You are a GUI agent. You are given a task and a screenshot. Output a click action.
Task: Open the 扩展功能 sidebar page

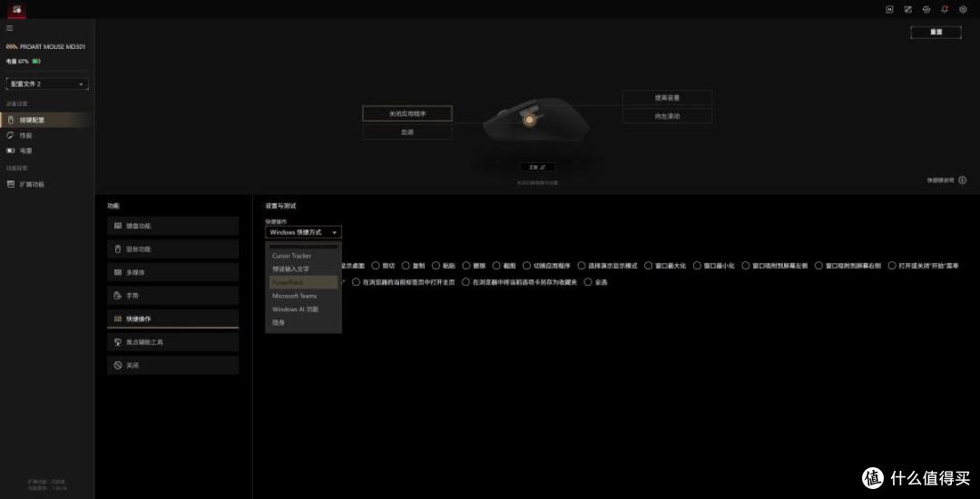coord(47,184)
